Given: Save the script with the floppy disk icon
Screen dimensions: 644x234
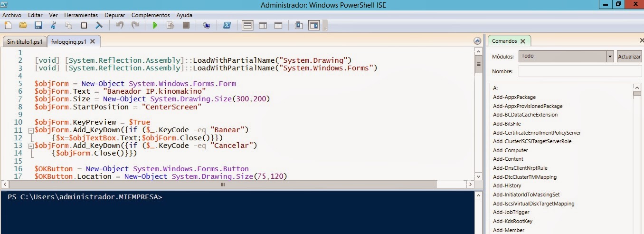Looking at the screenshot, I should [x=38, y=25].
